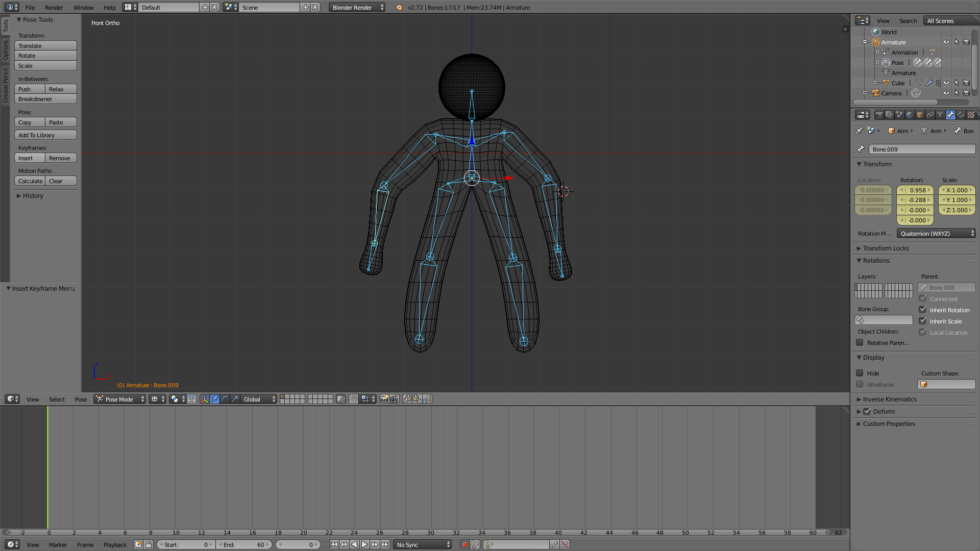980x551 pixels.
Task: Open the Armature data properties tab
Action: [x=940, y=115]
